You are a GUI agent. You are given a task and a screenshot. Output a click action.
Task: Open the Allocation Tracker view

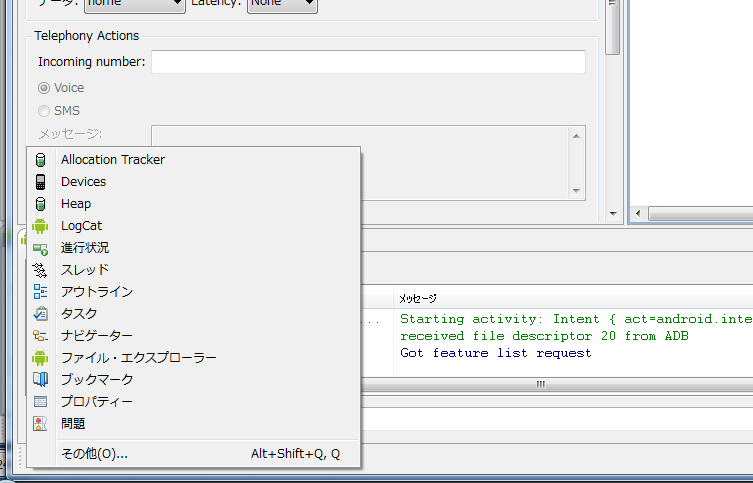pyautogui.click(x=194, y=160)
